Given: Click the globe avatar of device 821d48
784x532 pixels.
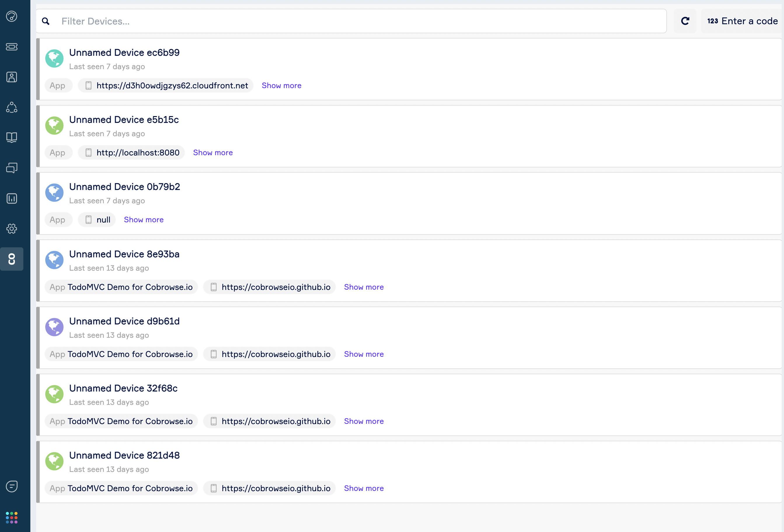Looking at the screenshot, I should (54, 461).
